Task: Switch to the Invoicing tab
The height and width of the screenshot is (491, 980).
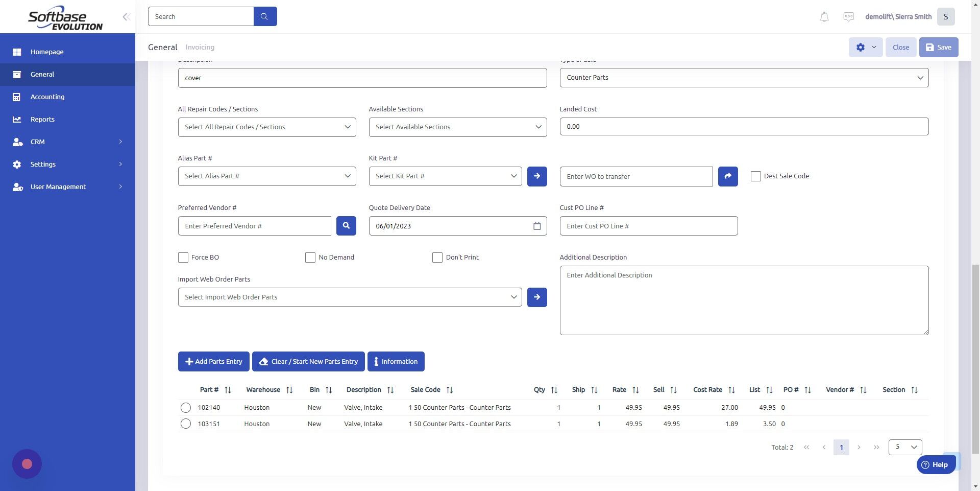Action: (200, 47)
